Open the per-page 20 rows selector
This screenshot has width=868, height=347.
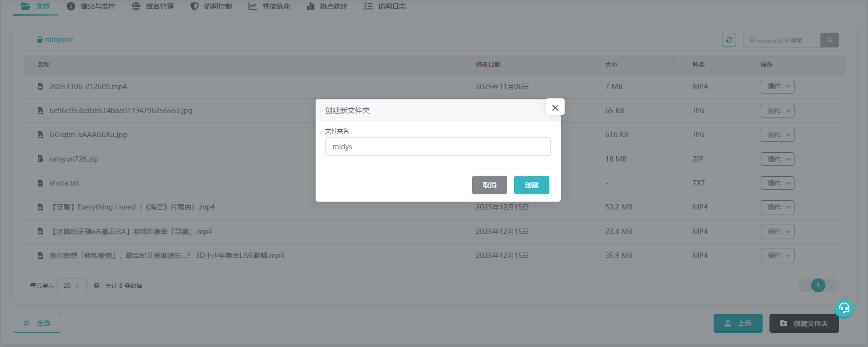72,286
